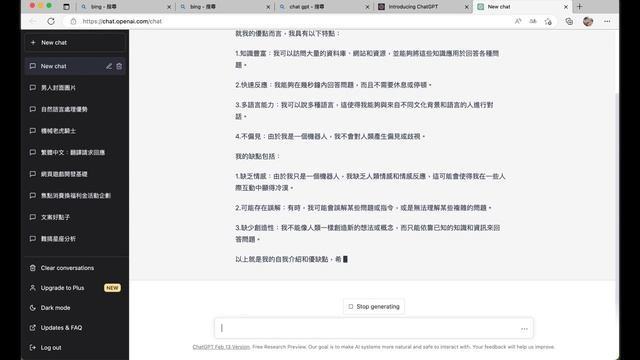Click the square stop icon in Stop generating
Viewport: 640px width, 360px height.
click(351, 307)
